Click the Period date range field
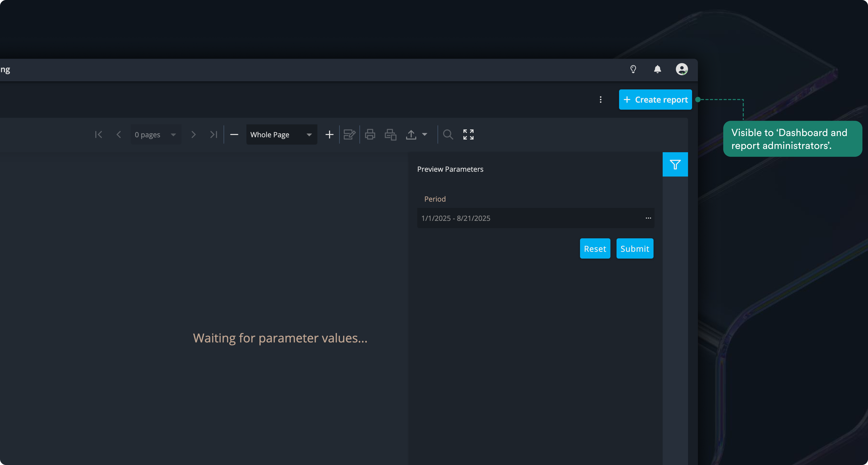The image size is (868, 465). click(536, 218)
